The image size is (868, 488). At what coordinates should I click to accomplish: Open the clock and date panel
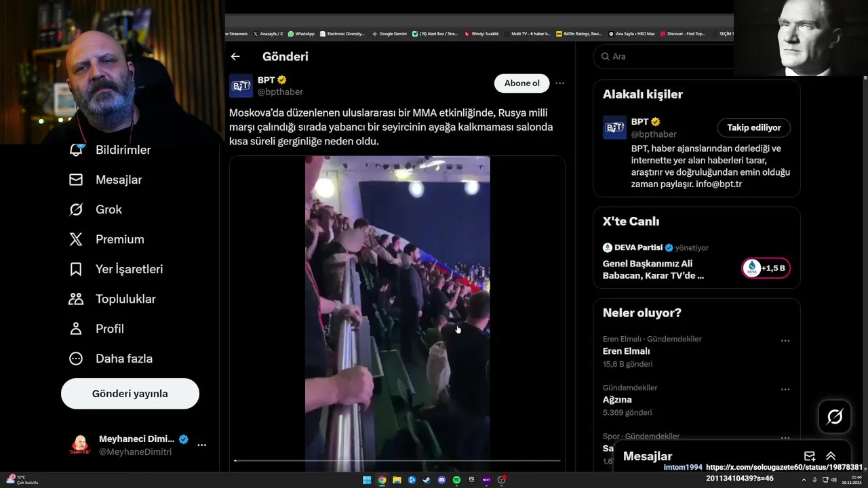pos(852,480)
